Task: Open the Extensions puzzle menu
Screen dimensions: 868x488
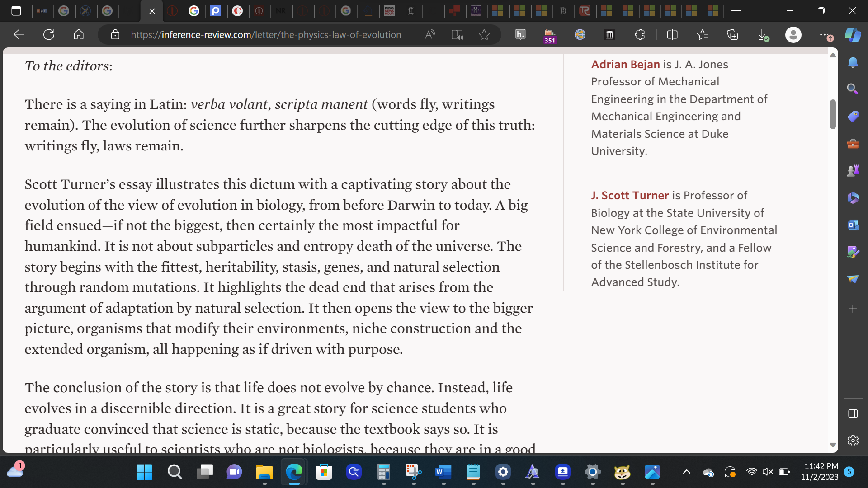Action: point(640,35)
